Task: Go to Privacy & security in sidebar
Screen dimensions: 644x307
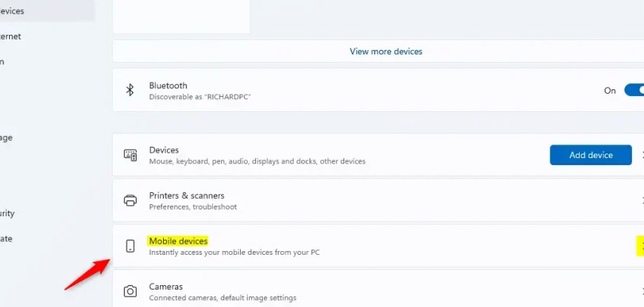Action: tap(8, 213)
